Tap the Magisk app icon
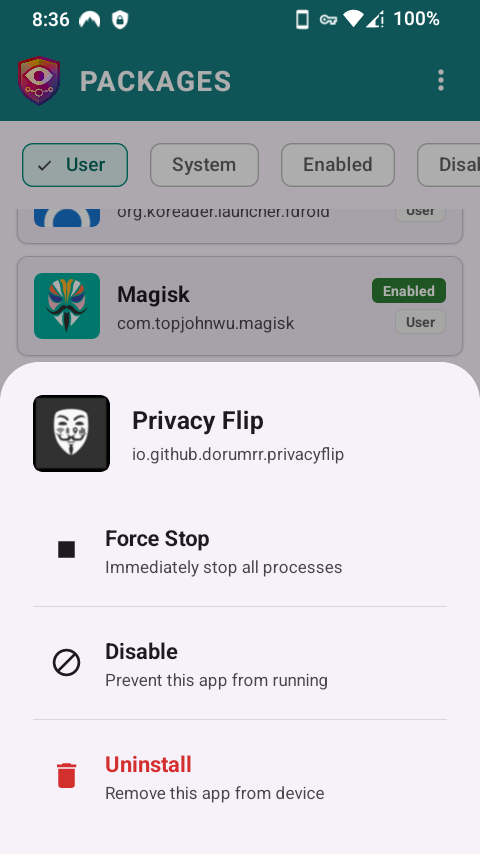 (67, 306)
